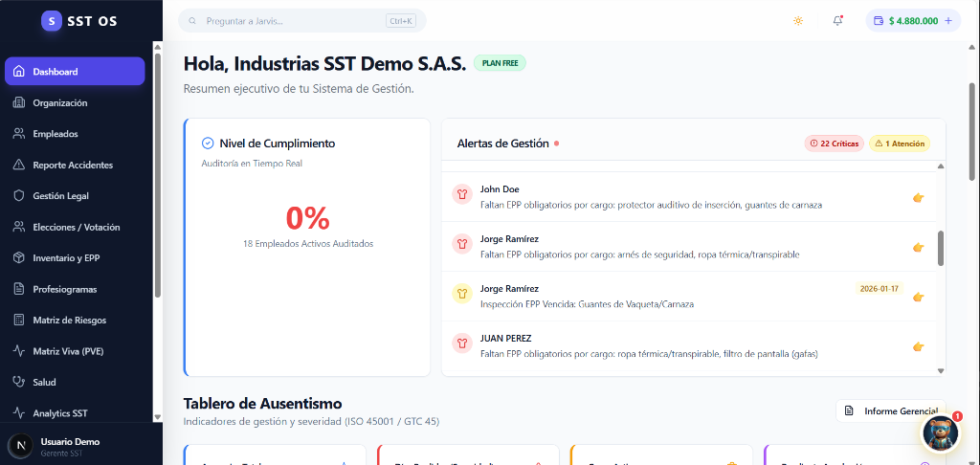This screenshot has width=980, height=465.
Task: Click Nivel de Cumplimiento check icon
Action: click(x=208, y=144)
